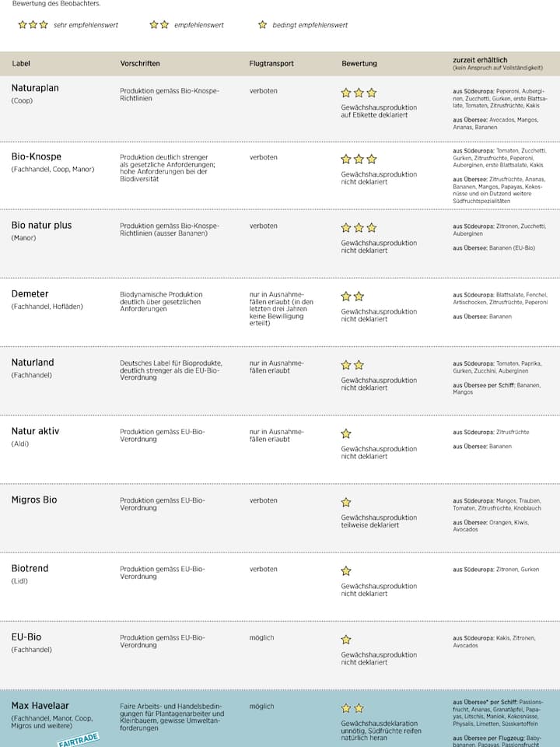Click the Natur aktiv single-star rating

346,433
